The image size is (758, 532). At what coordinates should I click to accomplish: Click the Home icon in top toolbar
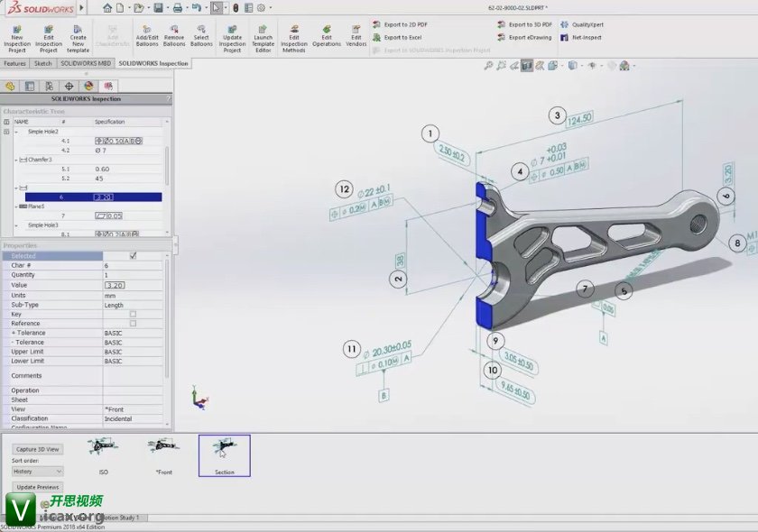[107, 8]
